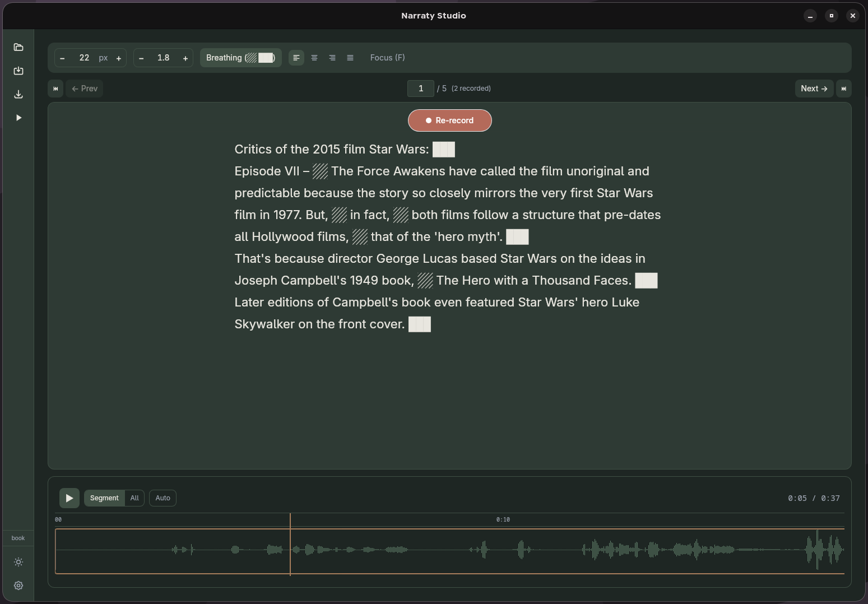Jump to last segment with skip-forward icon
868x604 pixels.
pos(844,89)
